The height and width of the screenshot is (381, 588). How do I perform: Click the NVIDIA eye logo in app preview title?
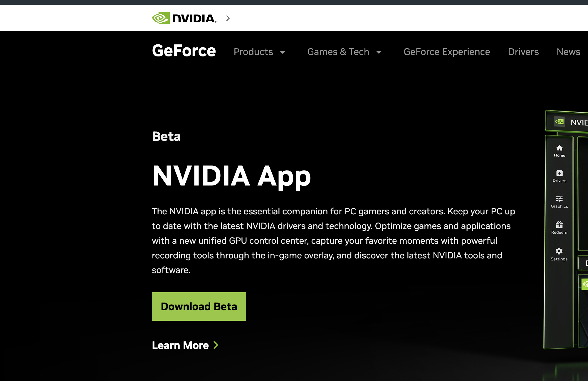tap(559, 121)
